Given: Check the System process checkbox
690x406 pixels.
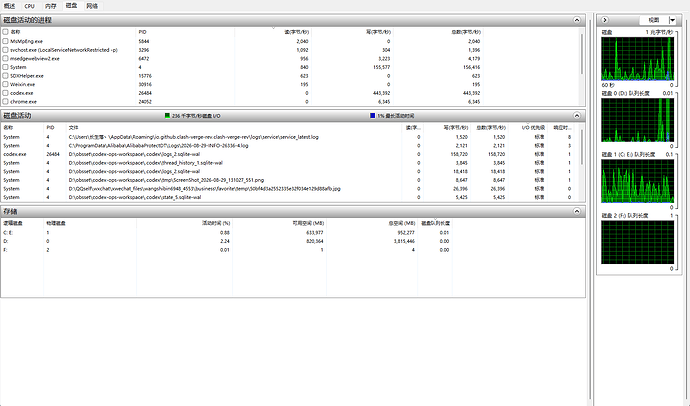Looking at the screenshot, I should pyautogui.click(x=5, y=67).
